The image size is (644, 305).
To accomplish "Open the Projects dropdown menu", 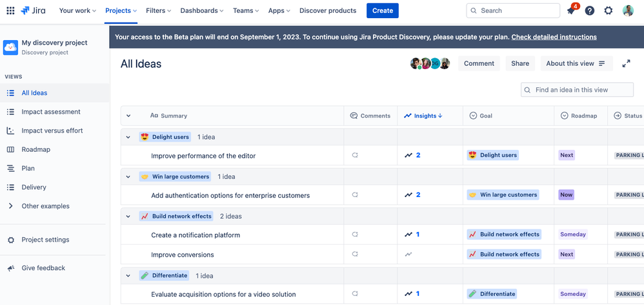I will pyautogui.click(x=121, y=11).
